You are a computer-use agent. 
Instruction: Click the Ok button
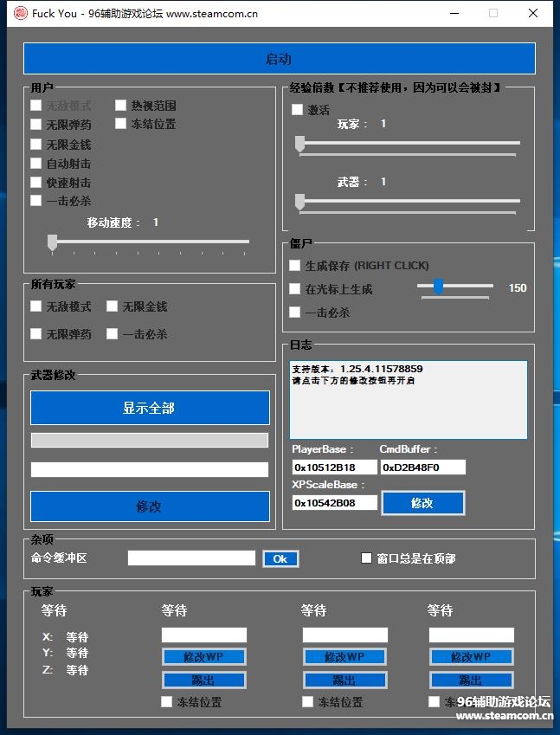pos(280,558)
